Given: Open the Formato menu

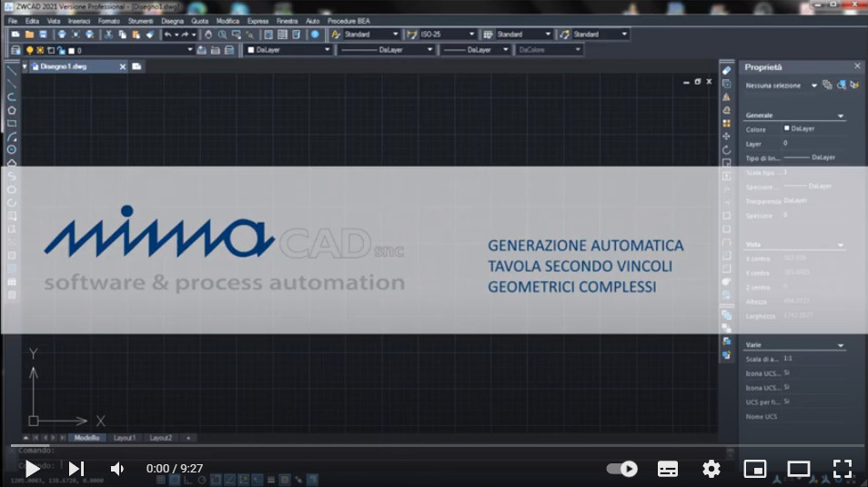Looking at the screenshot, I should pos(109,21).
